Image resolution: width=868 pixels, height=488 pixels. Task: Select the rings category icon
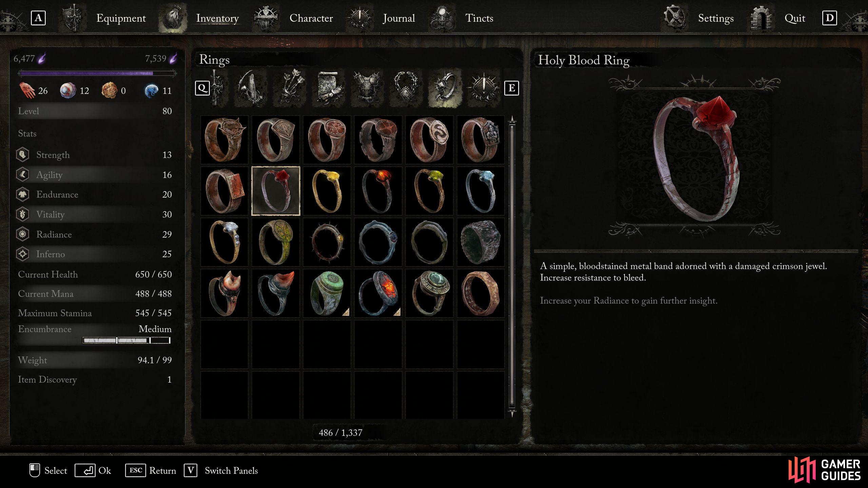(445, 88)
